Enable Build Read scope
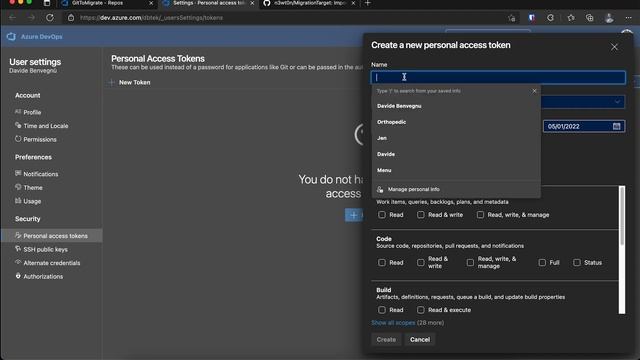The width and height of the screenshot is (640, 360). point(382,310)
